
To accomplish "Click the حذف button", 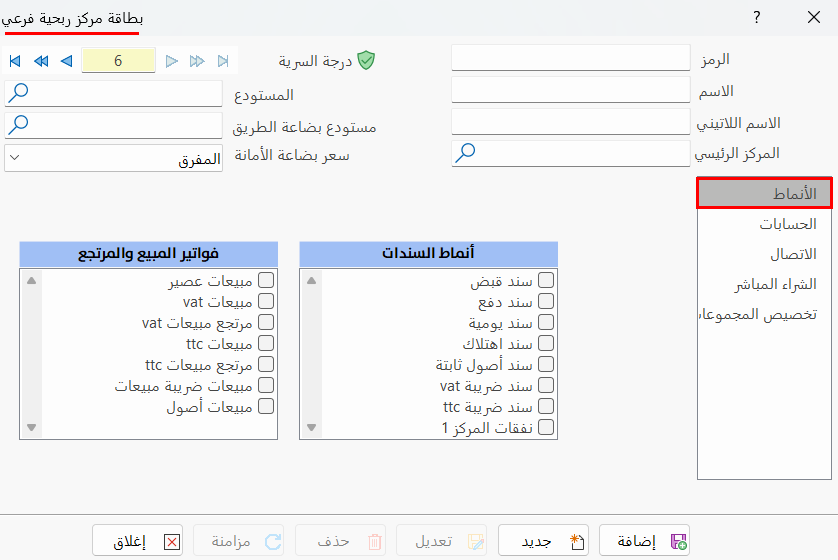I will pyautogui.click(x=340, y=541).
